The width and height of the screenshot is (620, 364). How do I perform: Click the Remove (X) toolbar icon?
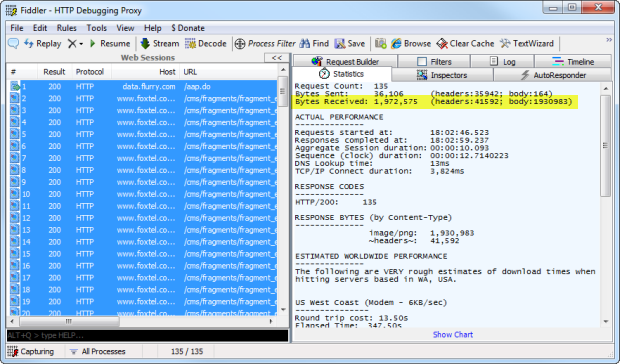(x=72, y=43)
